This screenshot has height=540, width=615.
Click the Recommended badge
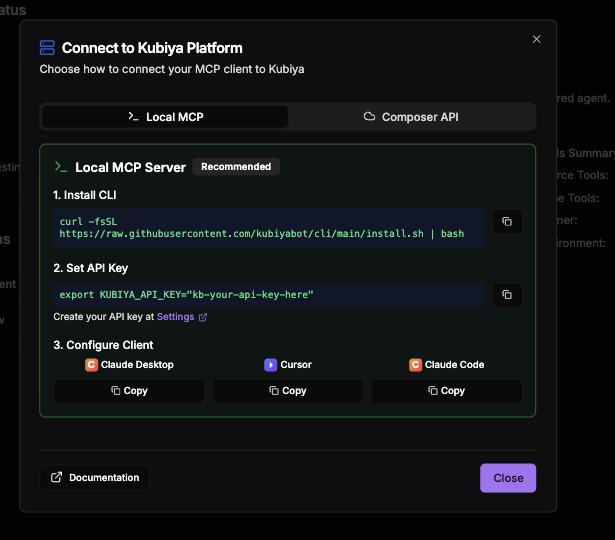point(236,167)
